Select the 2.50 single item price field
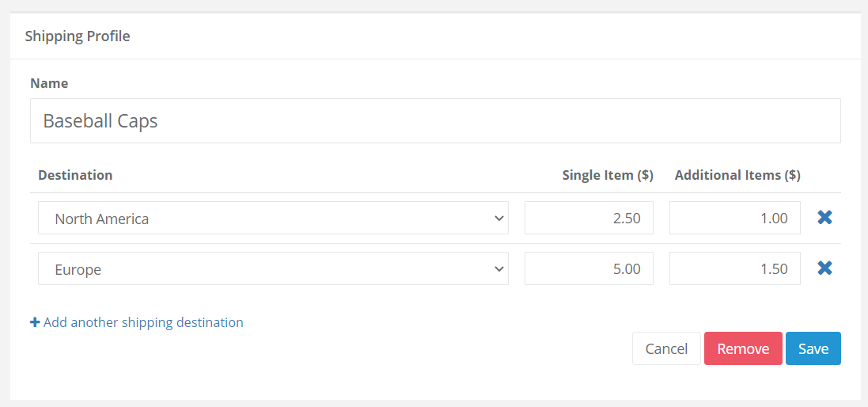 (x=589, y=218)
